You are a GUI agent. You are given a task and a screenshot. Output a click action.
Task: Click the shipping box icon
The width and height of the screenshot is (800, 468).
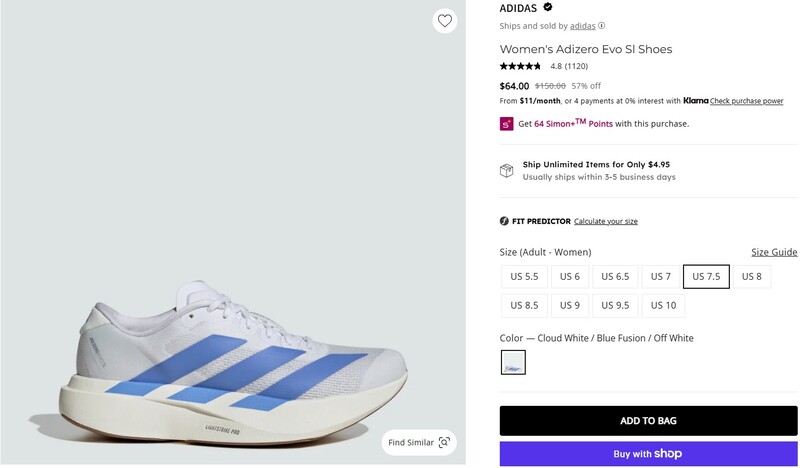click(x=507, y=171)
